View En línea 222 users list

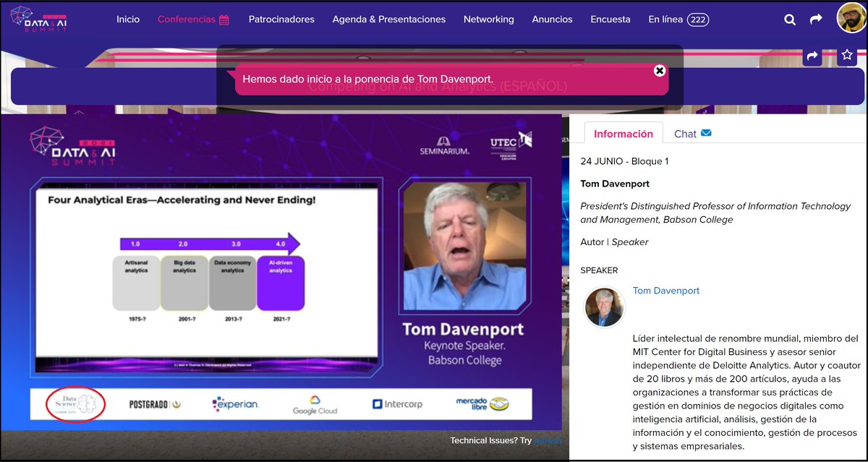678,20
